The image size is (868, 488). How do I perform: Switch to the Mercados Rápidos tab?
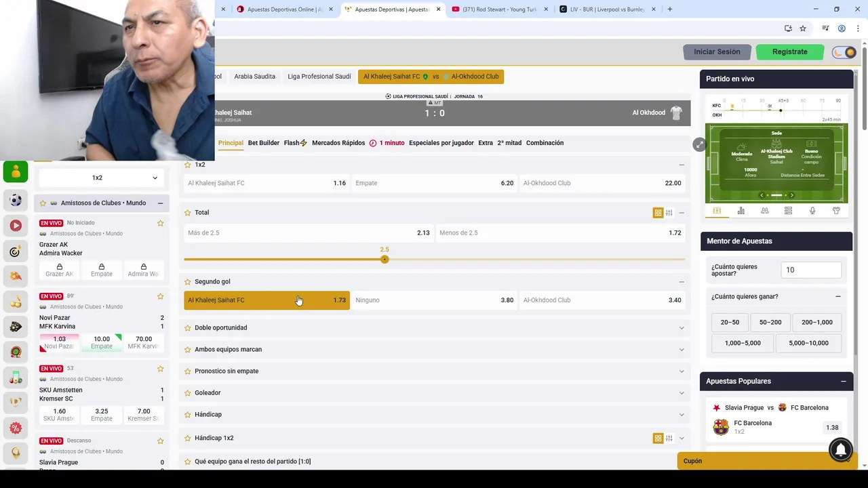click(338, 143)
